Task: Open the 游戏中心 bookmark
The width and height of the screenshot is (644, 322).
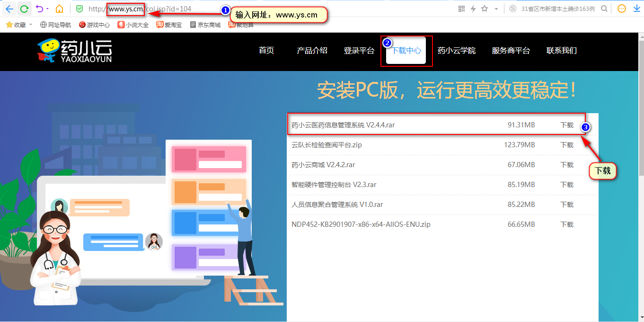Action: click(95, 25)
